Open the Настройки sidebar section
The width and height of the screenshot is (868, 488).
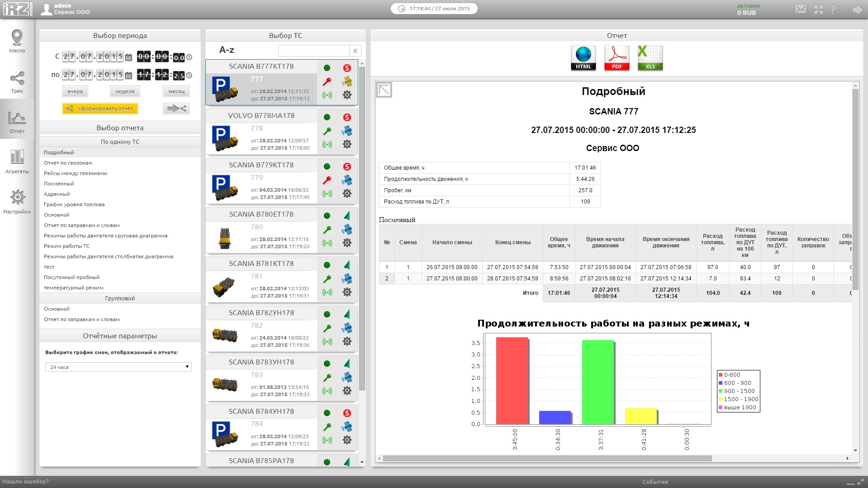click(17, 202)
